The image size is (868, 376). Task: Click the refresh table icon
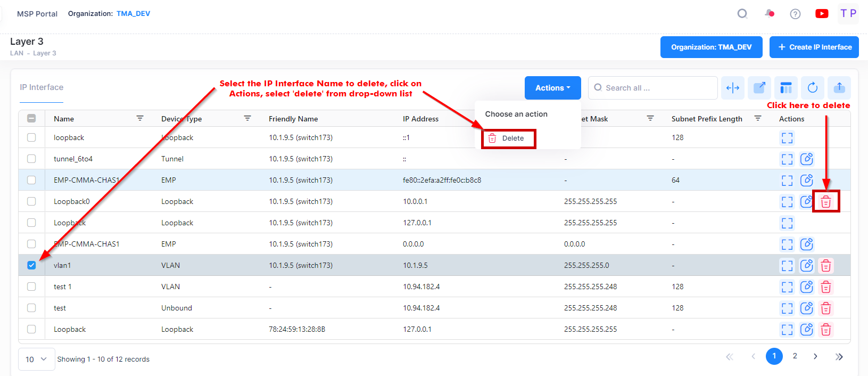coord(813,88)
